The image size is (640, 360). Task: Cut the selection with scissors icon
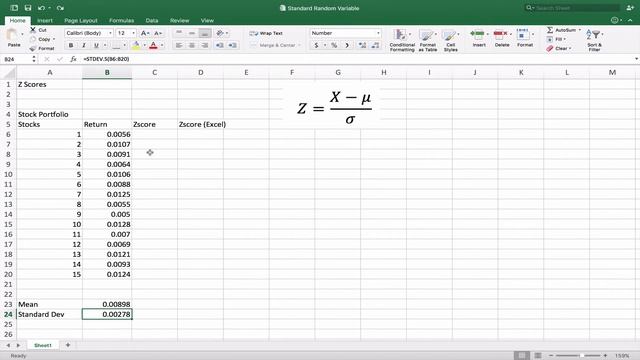tap(33, 30)
